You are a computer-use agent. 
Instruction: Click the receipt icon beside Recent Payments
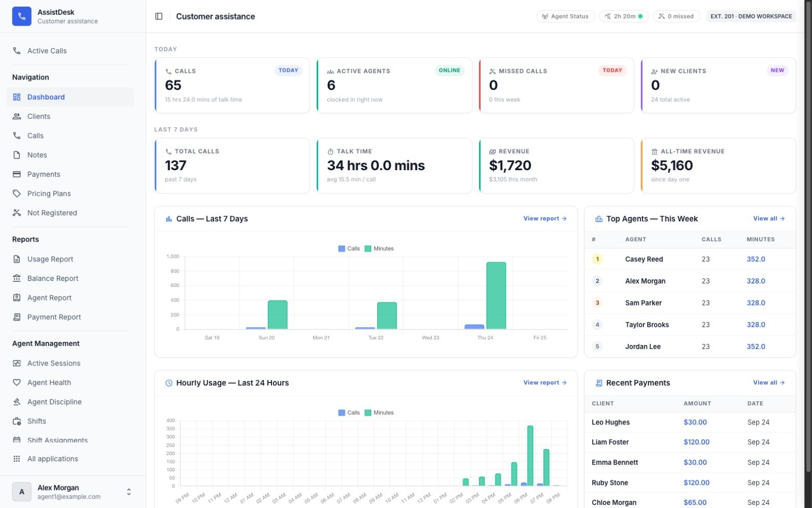pyautogui.click(x=599, y=383)
